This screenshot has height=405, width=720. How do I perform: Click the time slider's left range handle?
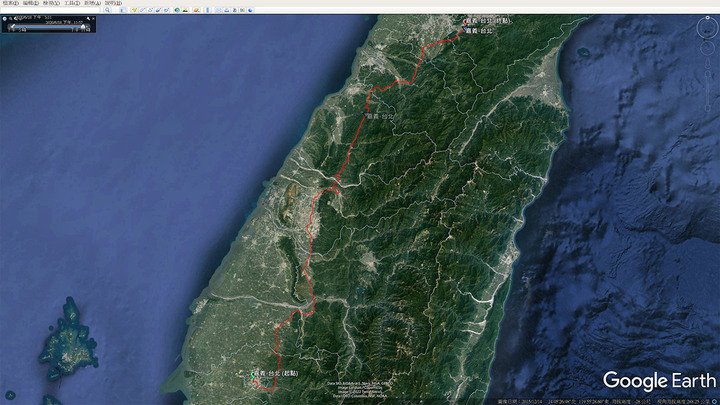(x=12, y=27)
